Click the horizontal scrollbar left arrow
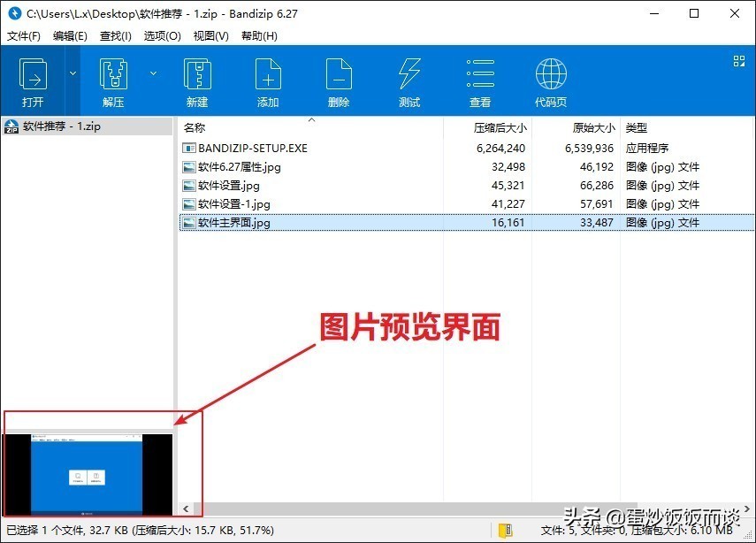The width and height of the screenshot is (756, 543). [186, 509]
